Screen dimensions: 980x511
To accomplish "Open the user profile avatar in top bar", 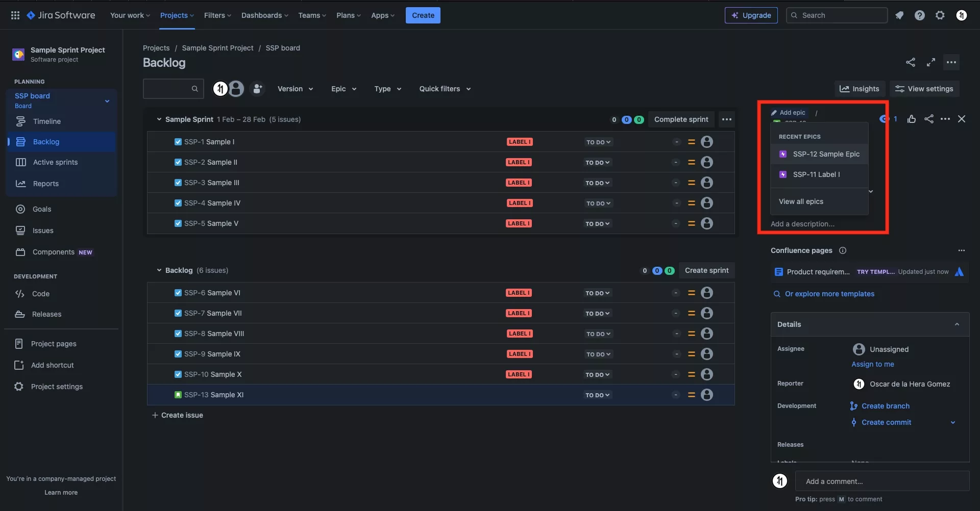I will (962, 15).
